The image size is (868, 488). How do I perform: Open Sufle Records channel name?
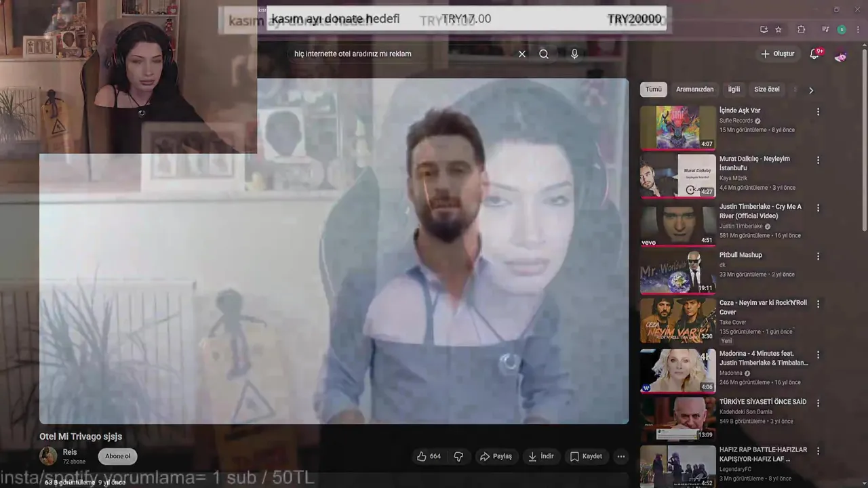[736, 121]
